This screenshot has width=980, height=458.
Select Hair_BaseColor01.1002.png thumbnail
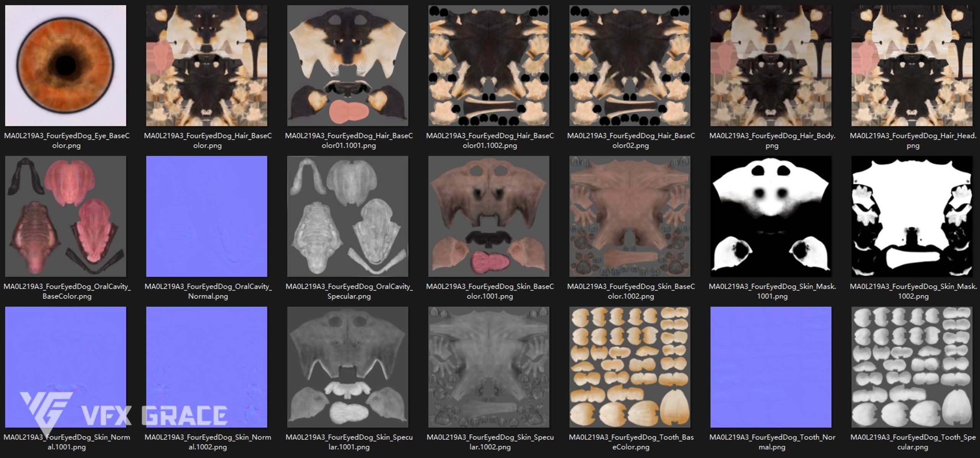pyautogui.click(x=489, y=65)
